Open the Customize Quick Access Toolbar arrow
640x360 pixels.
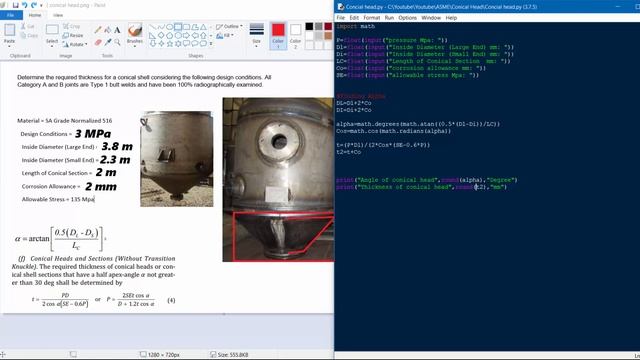pyautogui.click(x=41, y=6)
